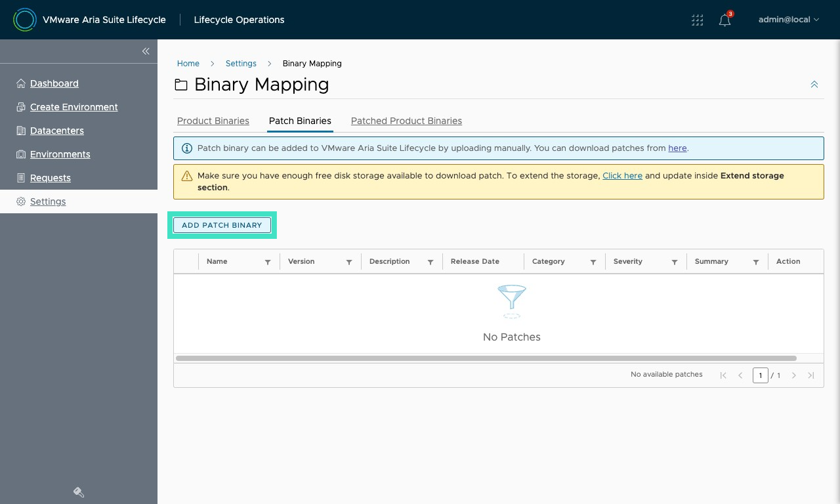This screenshot has width=840, height=504.
Task: Follow the 'Click here' extend storage link
Action: (622, 176)
